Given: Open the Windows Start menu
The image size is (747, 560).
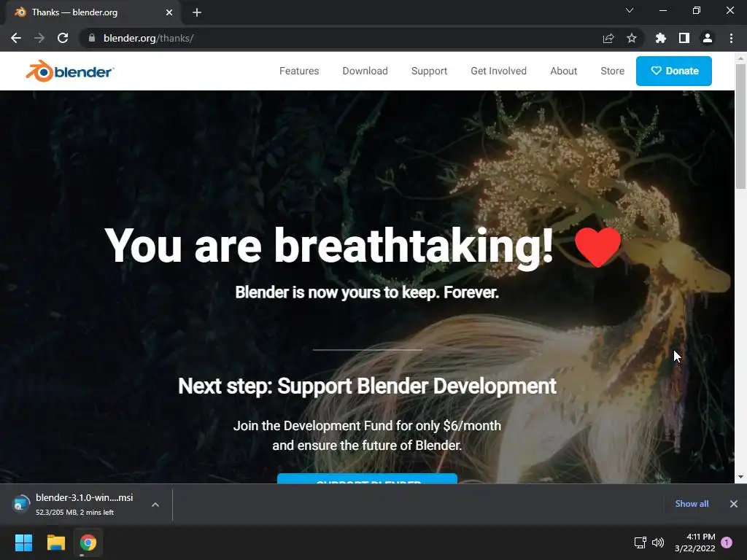Looking at the screenshot, I should 23,542.
